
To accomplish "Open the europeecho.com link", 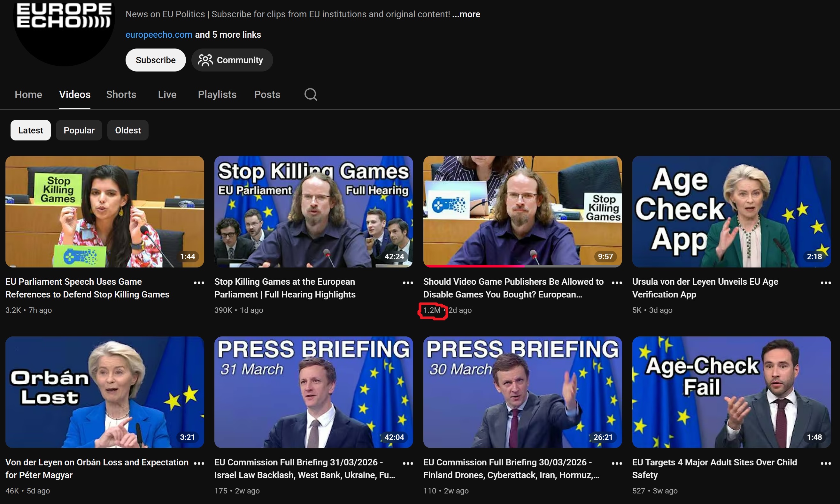I will click(x=159, y=35).
